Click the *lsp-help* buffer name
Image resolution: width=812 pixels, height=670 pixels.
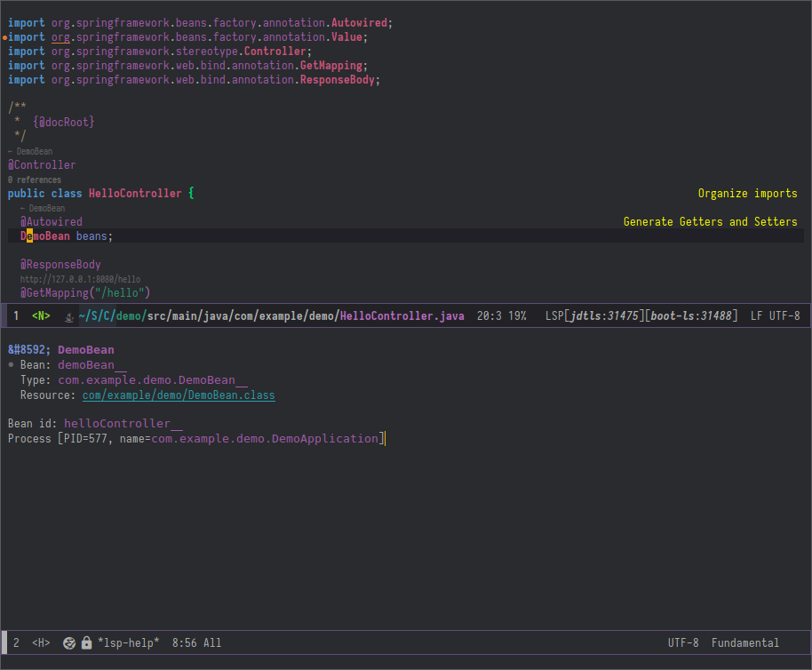128,643
